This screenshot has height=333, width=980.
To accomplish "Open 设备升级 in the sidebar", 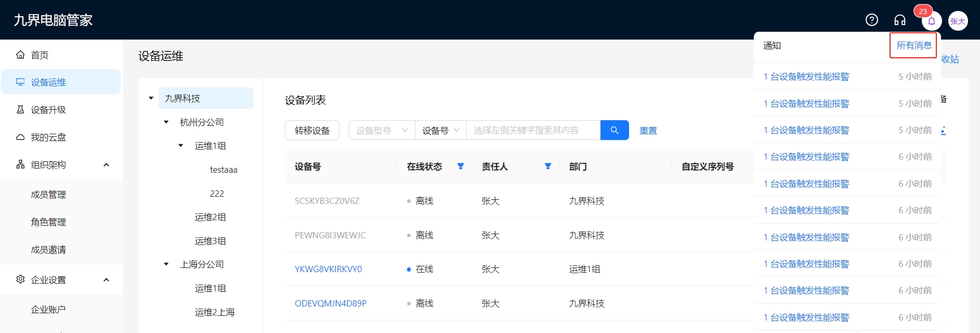I will 61,110.
